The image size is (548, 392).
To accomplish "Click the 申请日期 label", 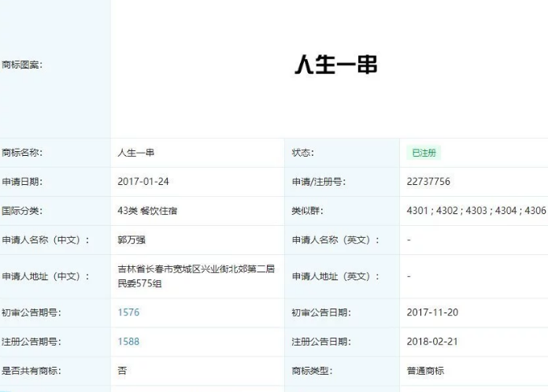I will [22, 182].
